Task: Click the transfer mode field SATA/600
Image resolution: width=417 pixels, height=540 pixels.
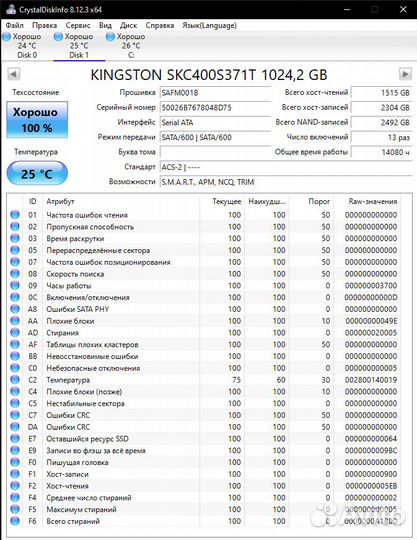Action: [216, 137]
